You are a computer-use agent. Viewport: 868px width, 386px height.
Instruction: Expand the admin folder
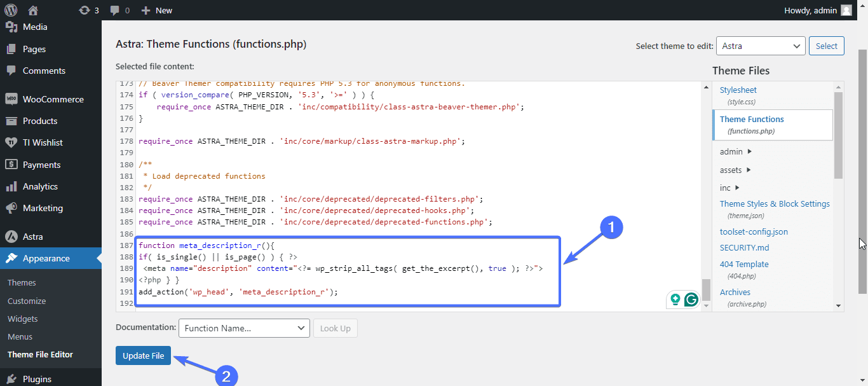click(x=736, y=151)
